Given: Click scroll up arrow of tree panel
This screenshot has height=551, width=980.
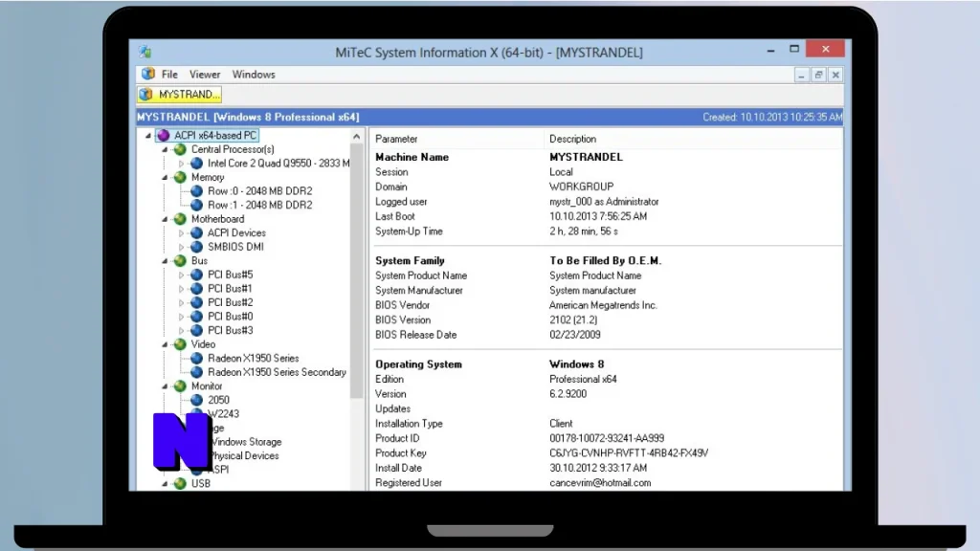Looking at the screenshot, I should [356, 136].
